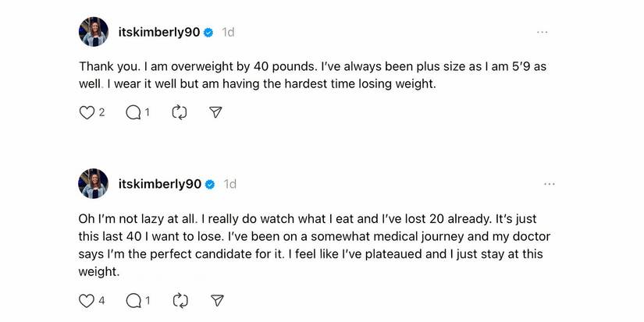
Task: Share the "I'm not lazy at all" post
Action: (x=217, y=300)
